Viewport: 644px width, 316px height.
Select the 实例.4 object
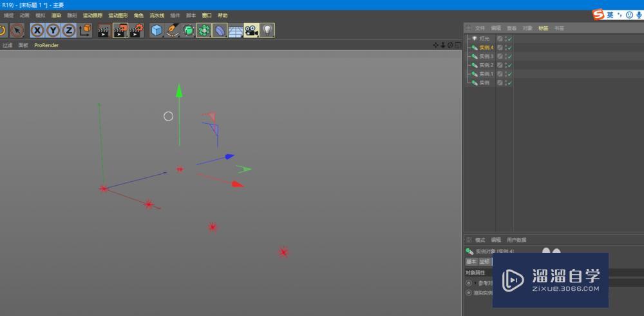[486, 48]
